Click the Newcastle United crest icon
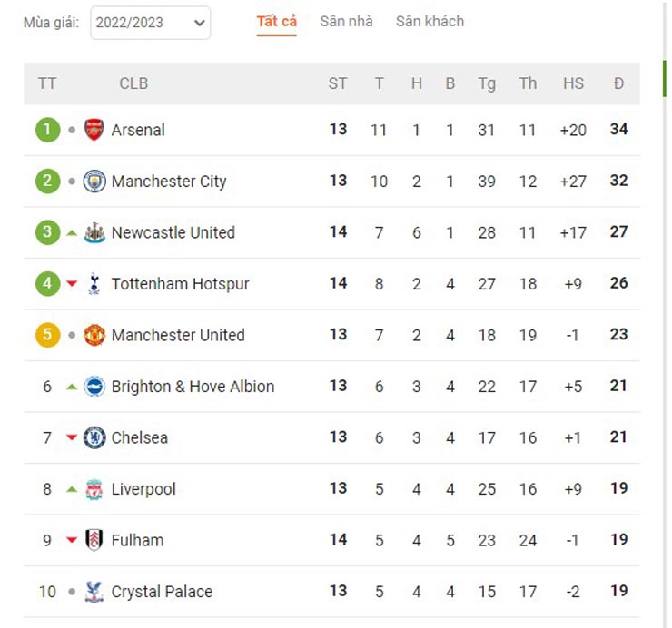The height and width of the screenshot is (628, 672). 94,232
